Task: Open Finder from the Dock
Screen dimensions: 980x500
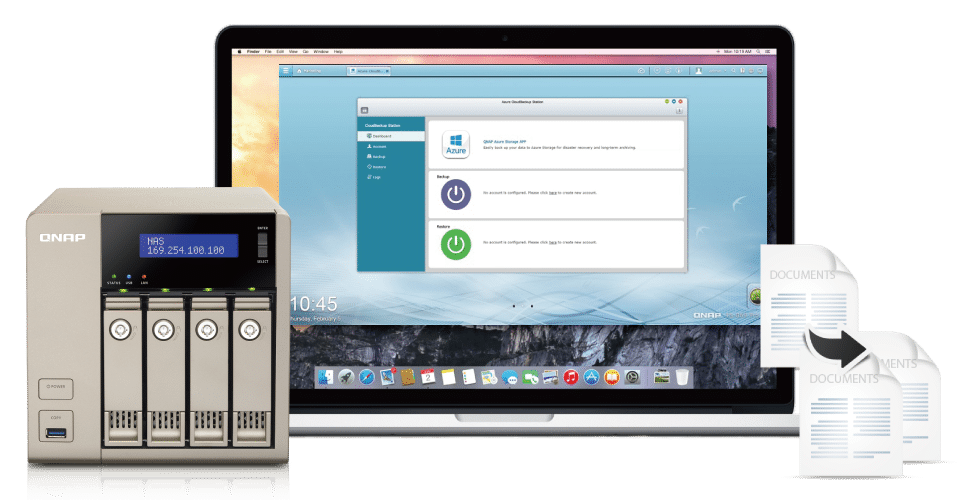Action: [x=326, y=377]
